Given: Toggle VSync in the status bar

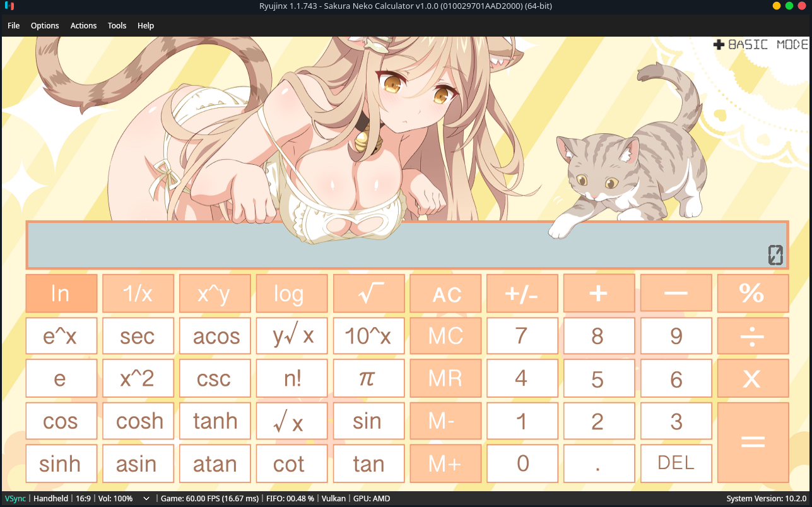Looking at the screenshot, I should coord(13,498).
